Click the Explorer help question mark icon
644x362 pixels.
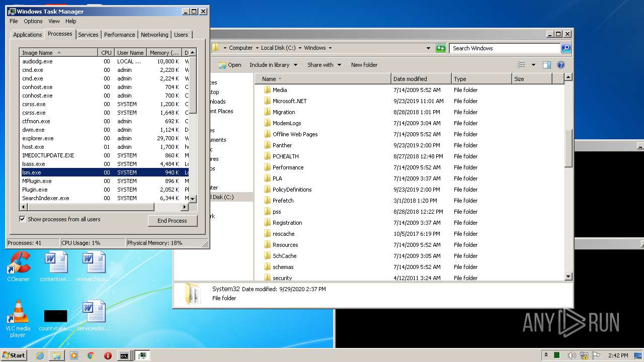561,65
